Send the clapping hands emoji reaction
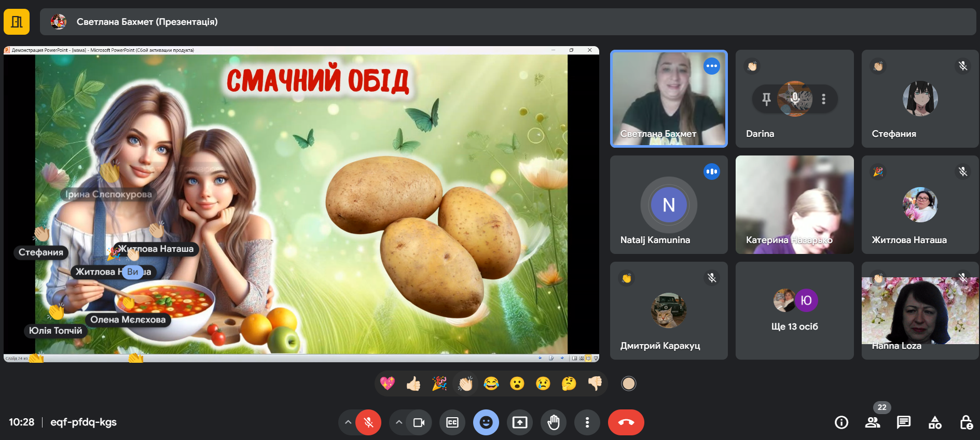Image resolution: width=980 pixels, height=440 pixels. pos(465,384)
